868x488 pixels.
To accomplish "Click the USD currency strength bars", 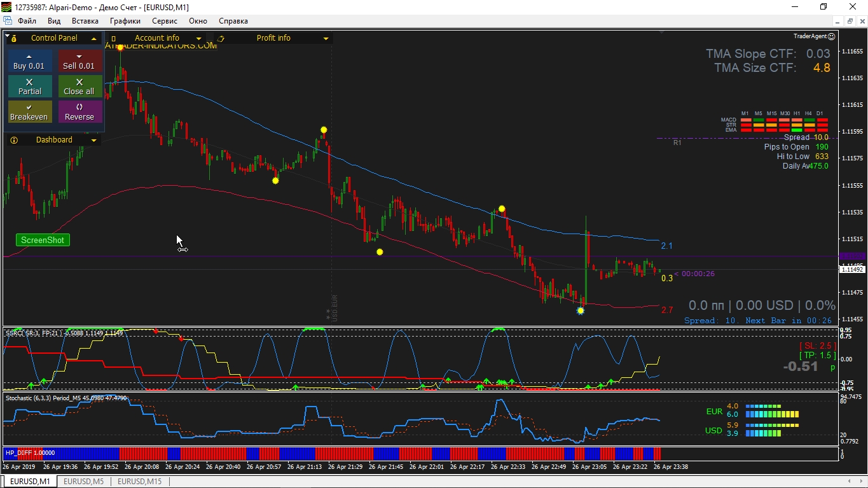I will (x=772, y=429).
